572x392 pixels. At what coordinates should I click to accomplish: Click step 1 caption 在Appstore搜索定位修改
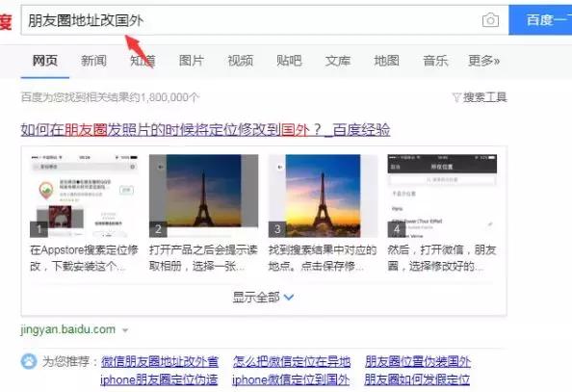(x=84, y=258)
